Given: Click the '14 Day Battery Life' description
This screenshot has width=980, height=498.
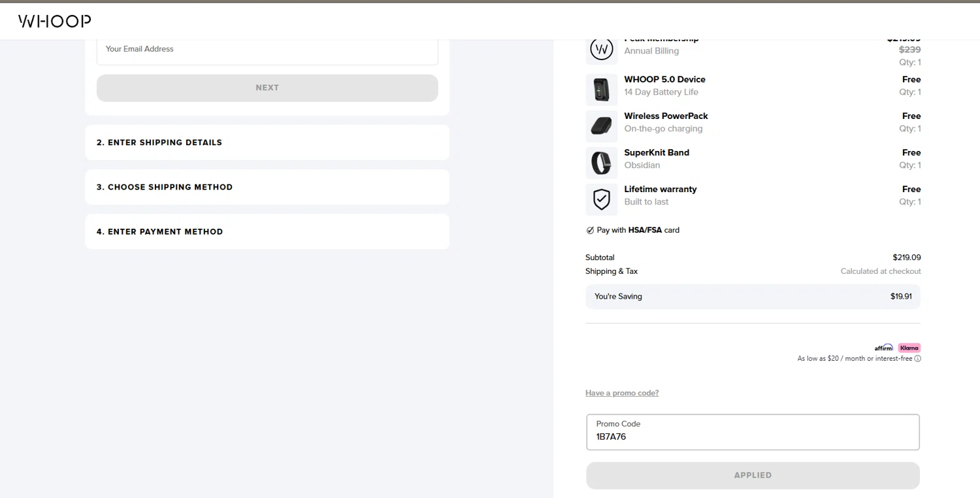Looking at the screenshot, I should tap(661, 92).
